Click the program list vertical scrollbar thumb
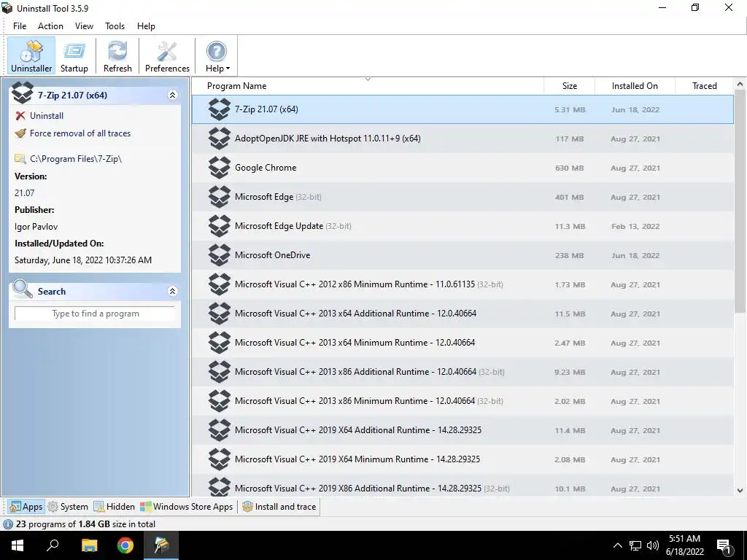Screen dimensions: 747x560 (x=740, y=202)
